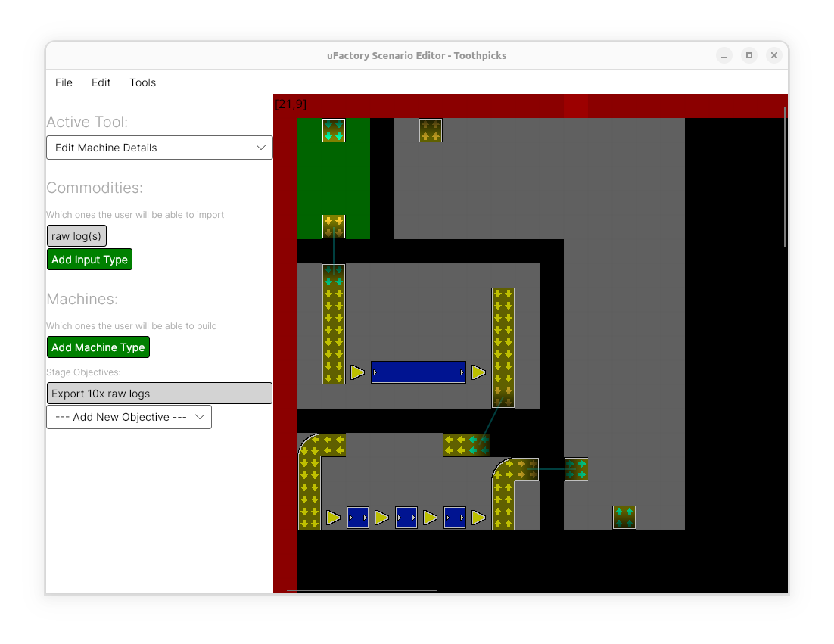Screen dimensions: 834x644
Task: Select the leftmost small blue machine
Action: click(358, 518)
